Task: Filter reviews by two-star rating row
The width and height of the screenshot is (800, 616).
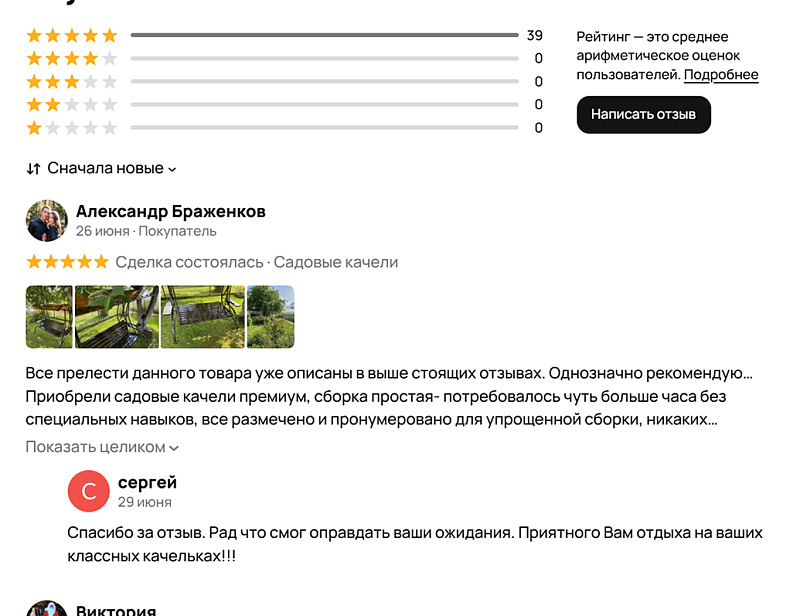Action: pyautogui.click(x=284, y=105)
